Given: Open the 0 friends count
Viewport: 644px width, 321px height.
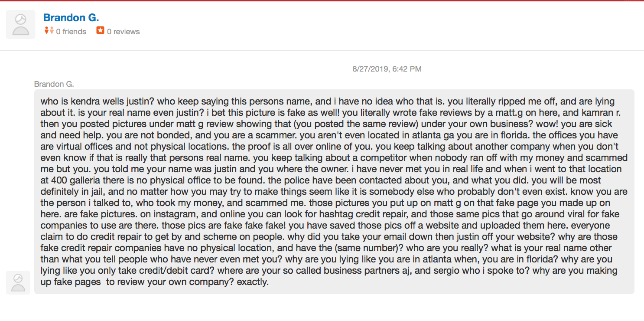Looking at the screenshot, I should point(71,32).
